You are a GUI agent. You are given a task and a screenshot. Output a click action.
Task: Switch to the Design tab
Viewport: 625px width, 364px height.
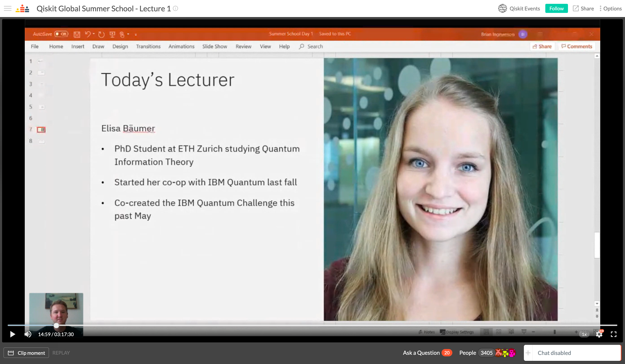[x=120, y=46]
